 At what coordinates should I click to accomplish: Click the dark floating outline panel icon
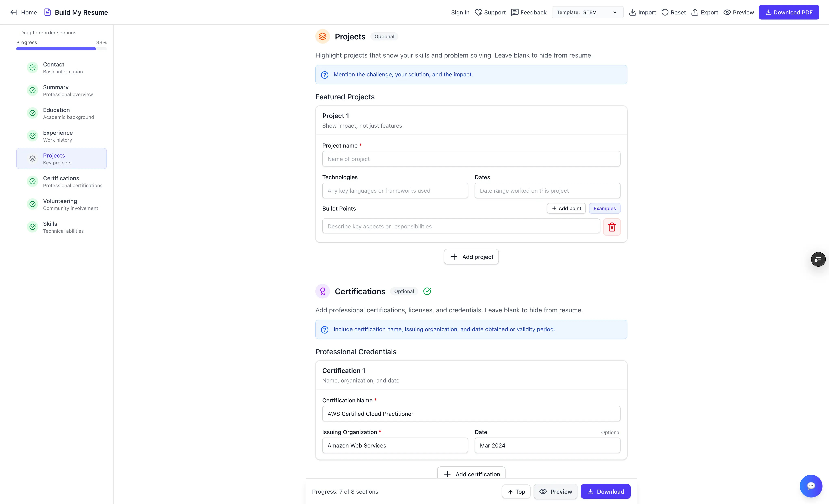click(x=818, y=259)
